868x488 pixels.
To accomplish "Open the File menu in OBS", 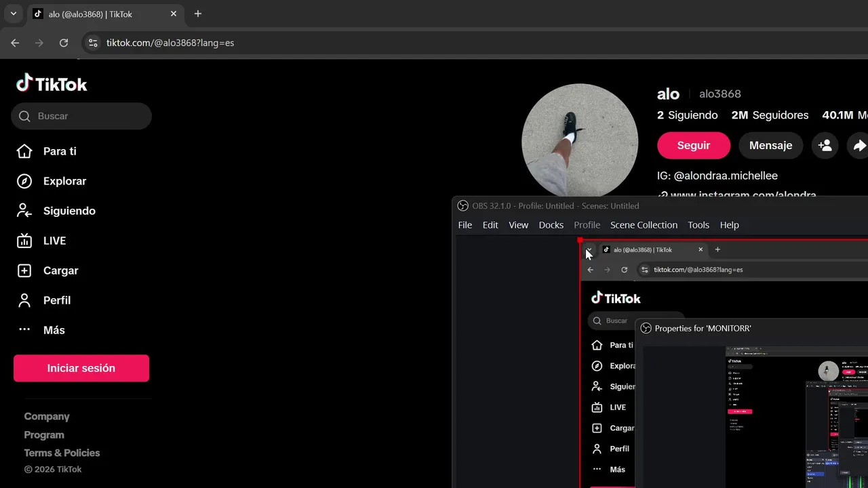I will (x=465, y=225).
